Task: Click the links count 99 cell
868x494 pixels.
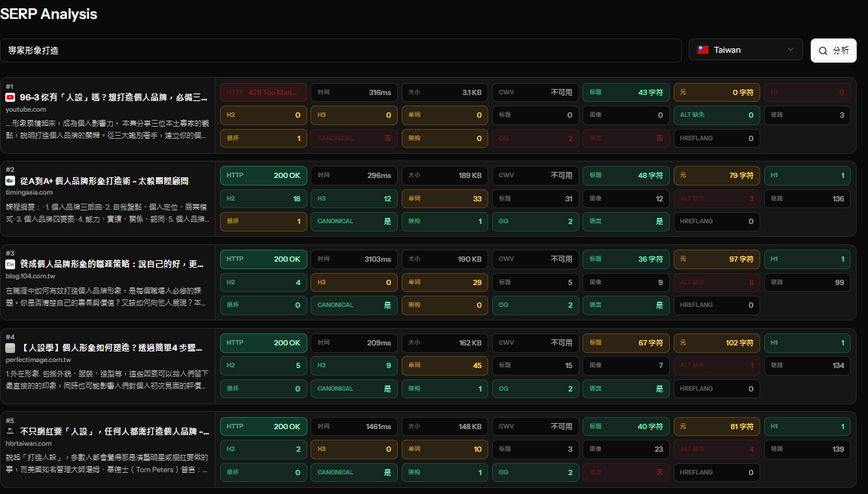Action: coord(807,282)
